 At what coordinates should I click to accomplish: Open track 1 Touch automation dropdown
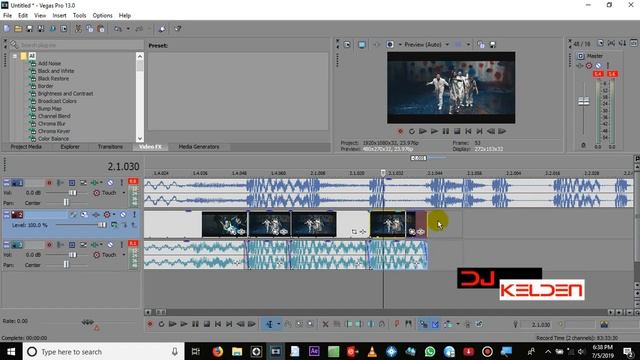pyautogui.click(x=124, y=193)
